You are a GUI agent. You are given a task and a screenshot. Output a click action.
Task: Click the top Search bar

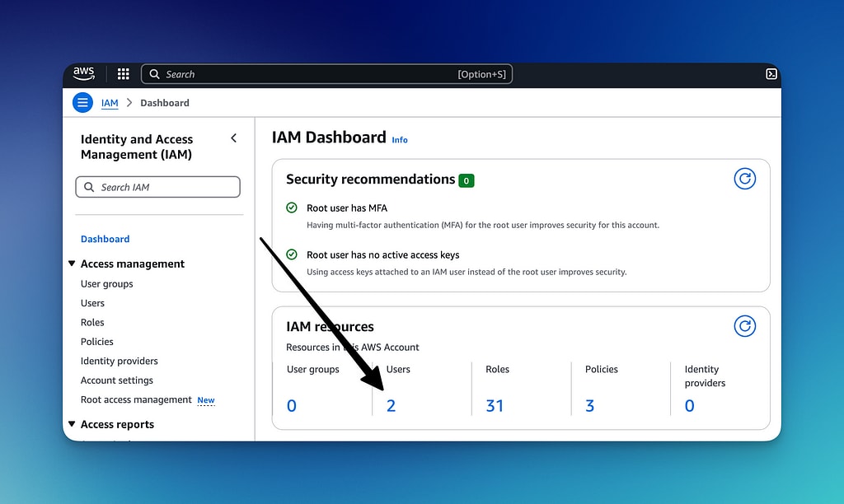coord(326,74)
